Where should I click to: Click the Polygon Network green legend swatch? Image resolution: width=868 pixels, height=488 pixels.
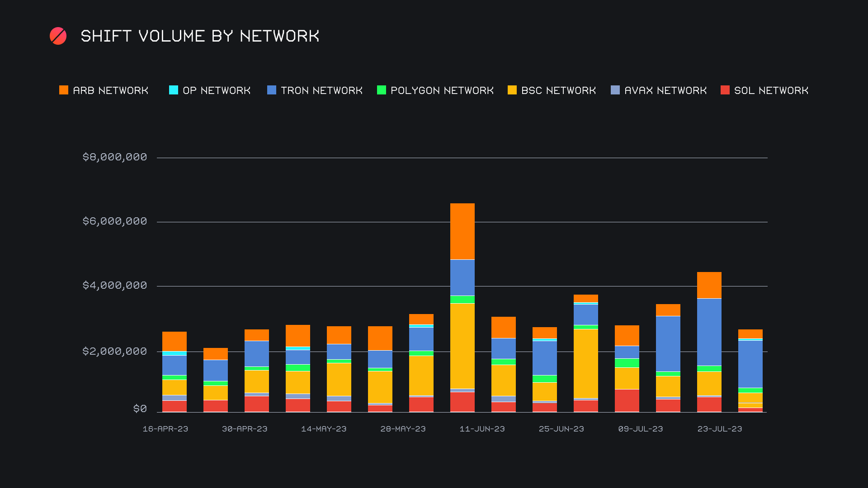point(382,90)
